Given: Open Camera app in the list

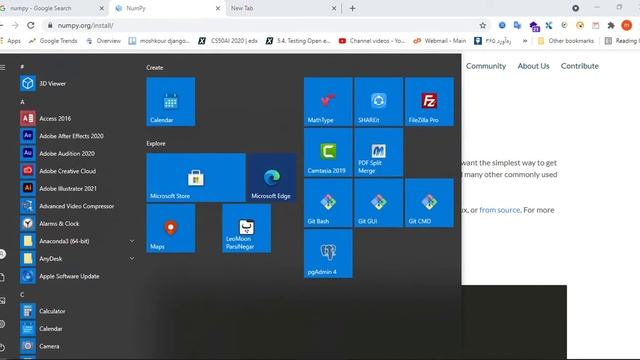Looking at the screenshot, I should (77, 346).
